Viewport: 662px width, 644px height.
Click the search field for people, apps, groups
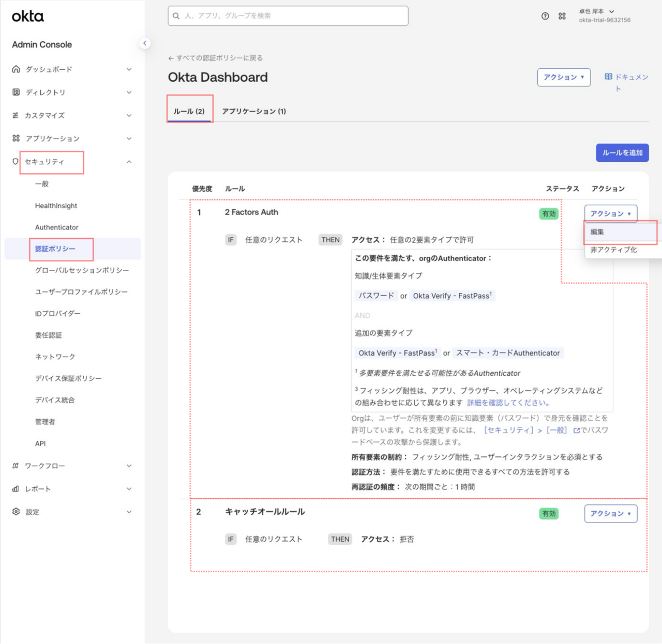(288, 16)
